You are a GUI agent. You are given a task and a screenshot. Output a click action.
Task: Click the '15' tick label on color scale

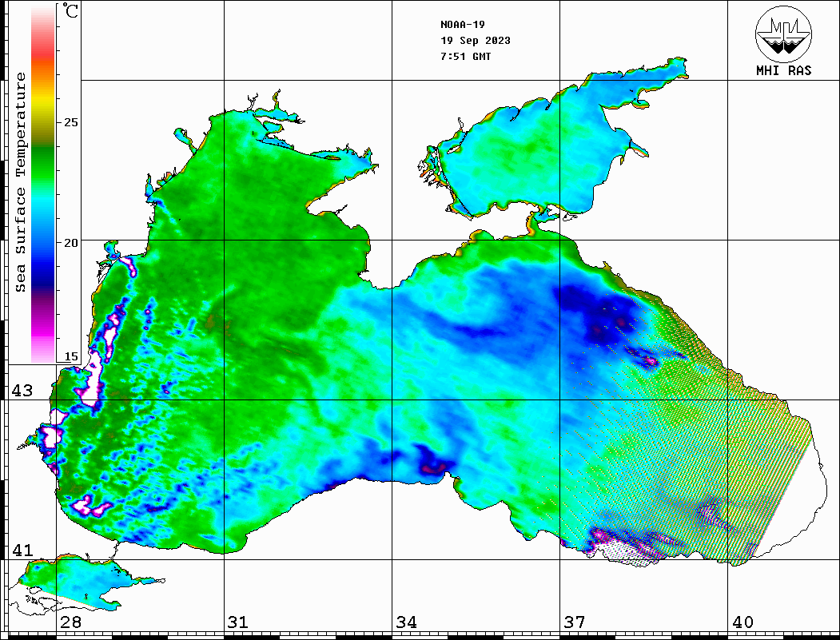[70, 356]
